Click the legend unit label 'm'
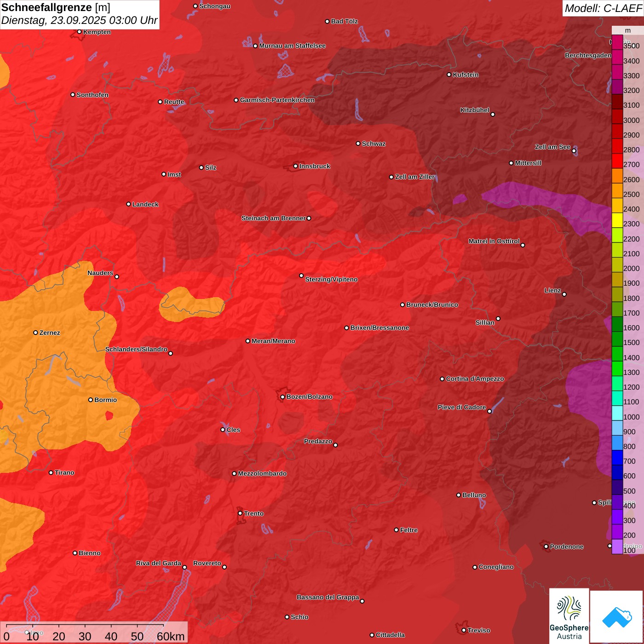Screen dimensions: 644x644 [628, 31]
